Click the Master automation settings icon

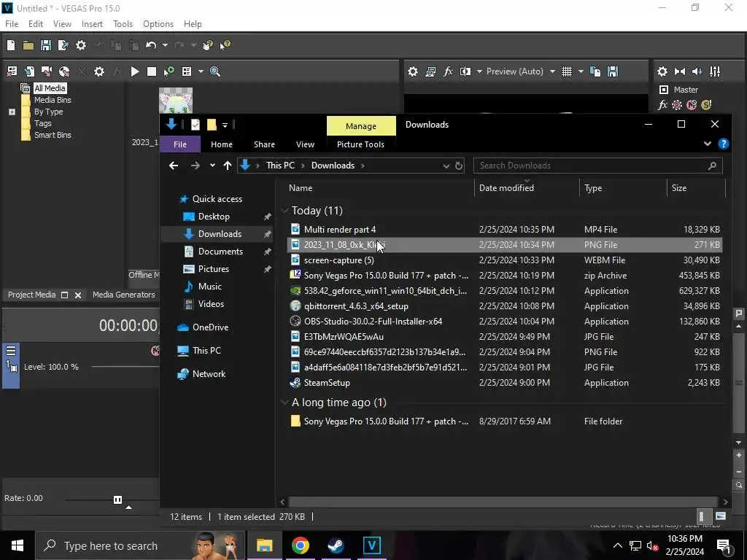pos(677,105)
